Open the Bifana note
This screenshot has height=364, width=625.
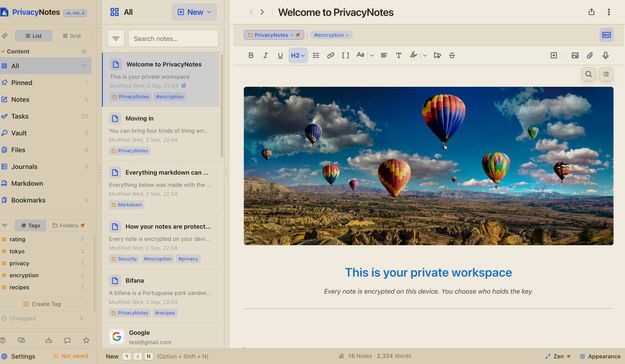coord(161,296)
